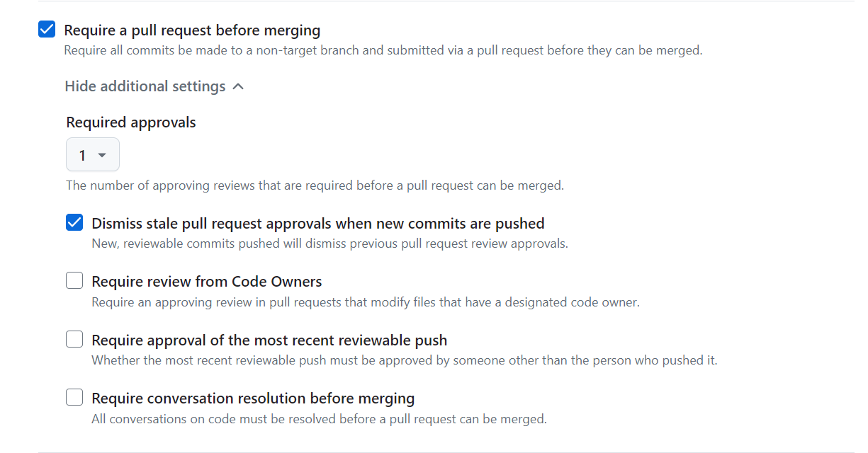The image size is (868, 453).
Task: Click the Require conversation resolution before merging label
Action: pyautogui.click(x=253, y=398)
